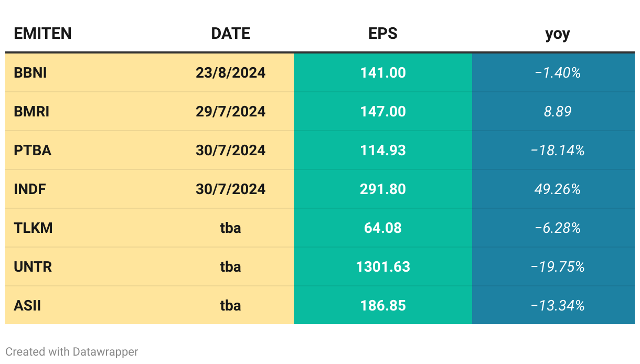Image resolution: width=640 pixels, height=364 pixels.
Task: Click the INDF ticker cell
Action: point(30,189)
